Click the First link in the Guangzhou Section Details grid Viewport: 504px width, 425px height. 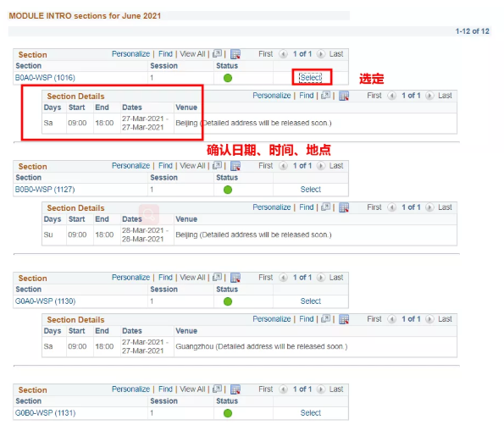tap(374, 319)
